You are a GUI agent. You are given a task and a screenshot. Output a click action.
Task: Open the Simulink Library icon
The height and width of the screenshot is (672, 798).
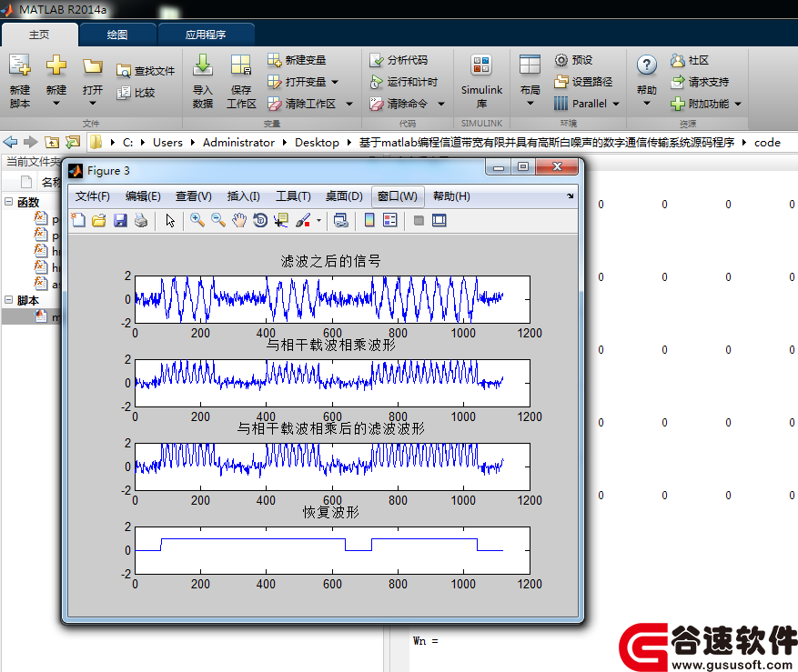click(481, 65)
